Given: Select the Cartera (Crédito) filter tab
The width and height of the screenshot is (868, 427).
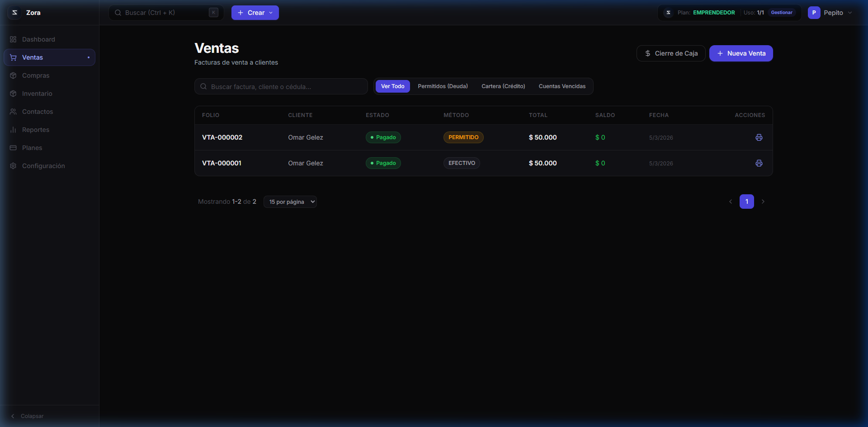Looking at the screenshot, I should 503,86.
